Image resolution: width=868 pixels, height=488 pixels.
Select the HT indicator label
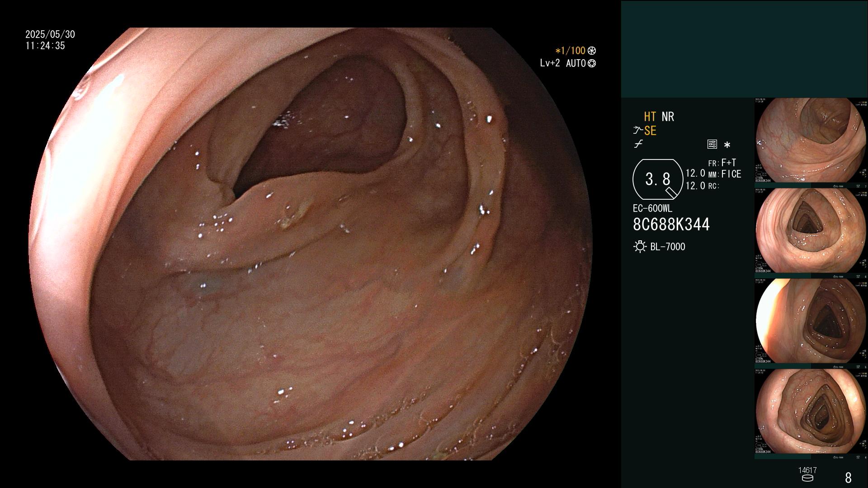pyautogui.click(x=650, y=117)
